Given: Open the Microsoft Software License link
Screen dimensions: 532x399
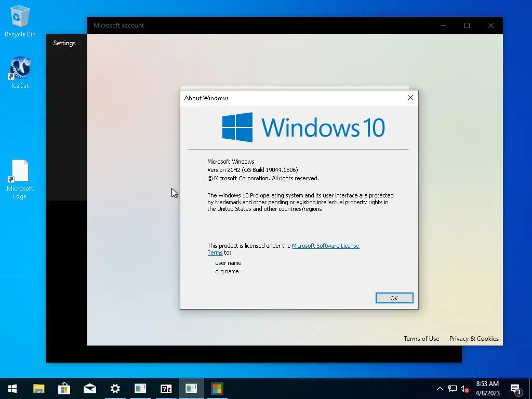Looking at the screenshot, I should (325, 246).
